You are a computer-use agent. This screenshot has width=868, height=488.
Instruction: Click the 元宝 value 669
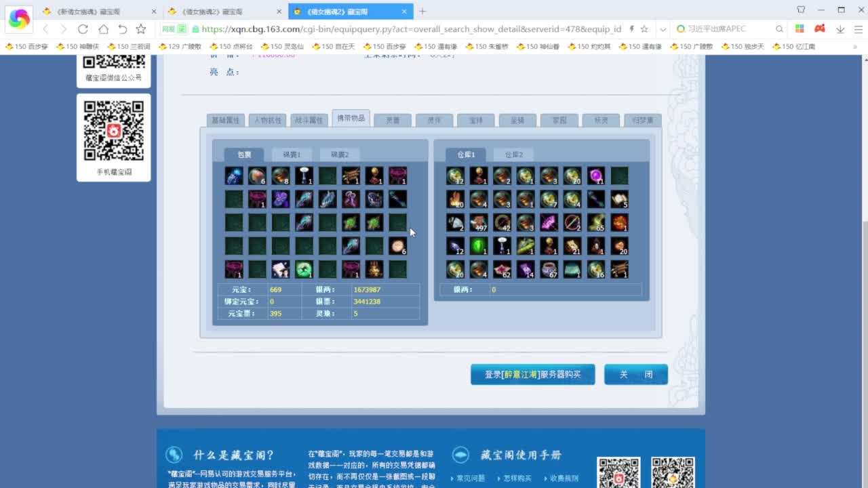(275, 290)
